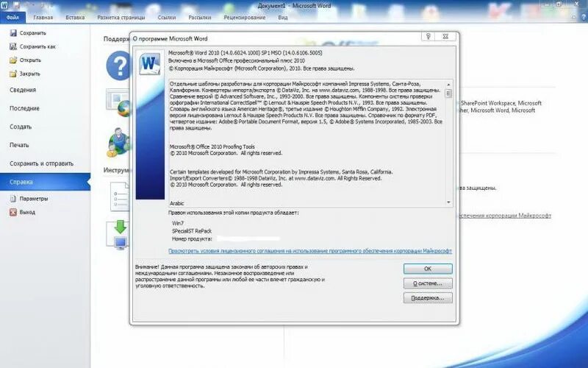Click the Word logo in About dialog

[150, 63]
